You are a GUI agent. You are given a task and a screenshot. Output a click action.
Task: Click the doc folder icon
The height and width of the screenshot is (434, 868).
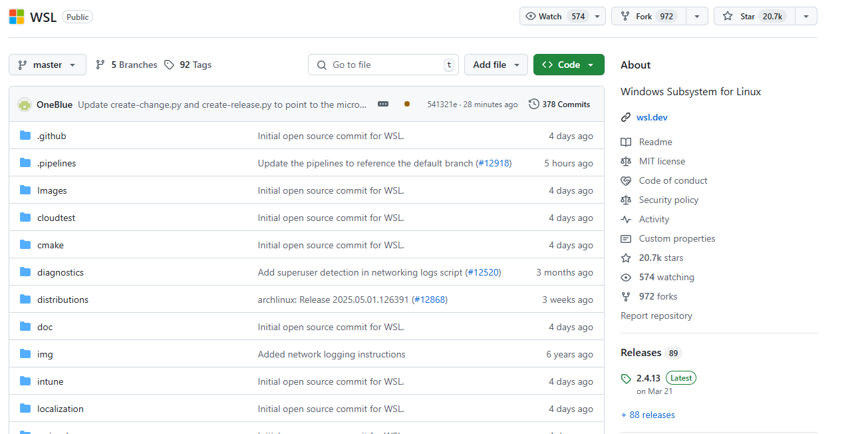(x=25, y=327)
